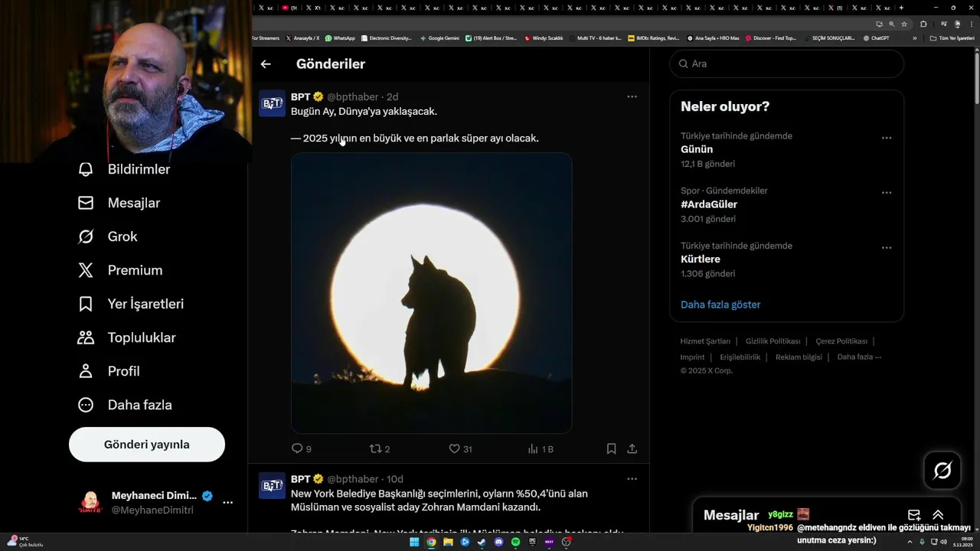Open options for the Kürtlere trend
Screen dimensions: 980x551
point(887,248)
